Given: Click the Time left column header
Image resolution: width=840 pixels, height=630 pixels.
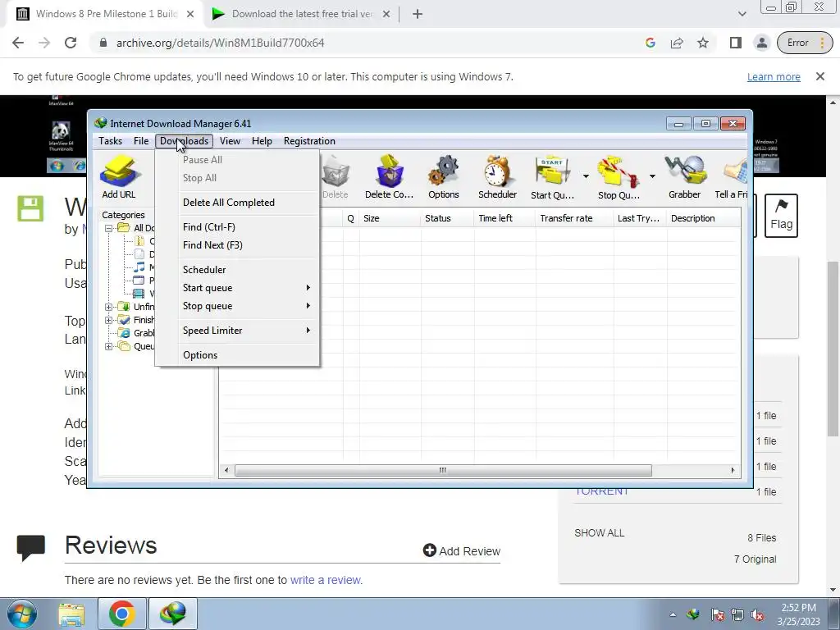Looking at the screenshot, I should 504,218.
